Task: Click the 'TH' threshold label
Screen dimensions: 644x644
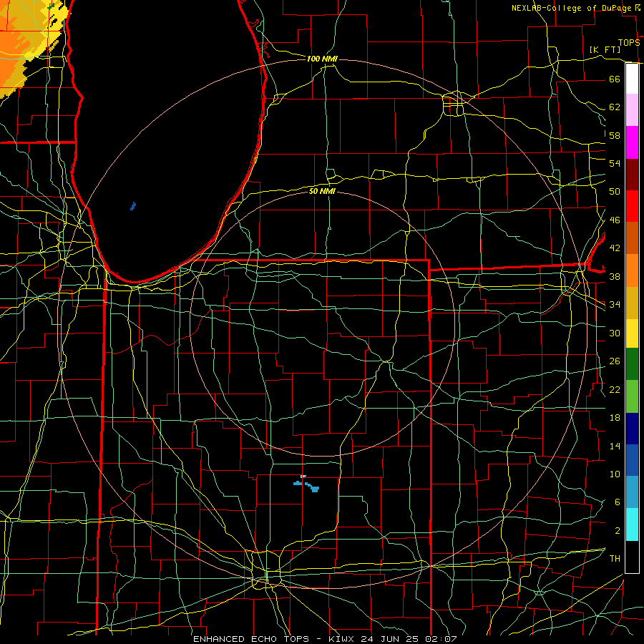Action: (x=615, y=558)
